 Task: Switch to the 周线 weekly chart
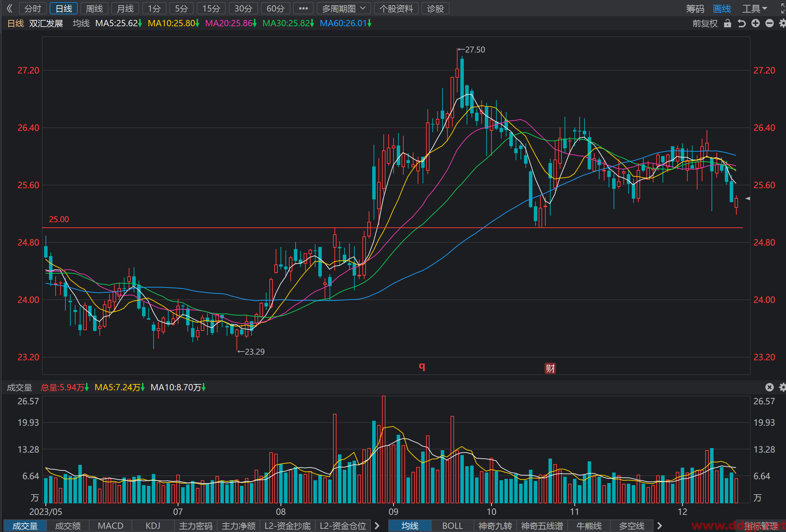94,8
